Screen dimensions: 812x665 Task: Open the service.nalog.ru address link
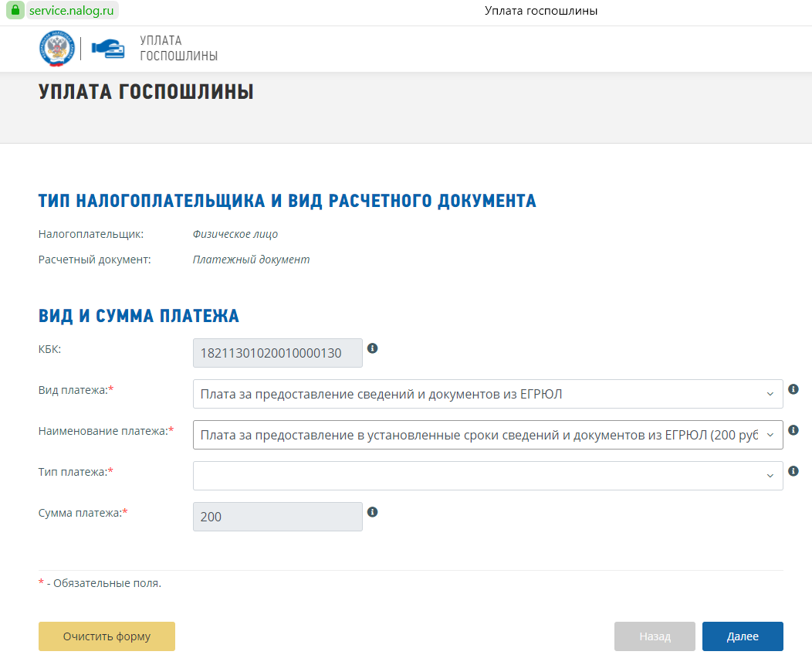point(72,10)
